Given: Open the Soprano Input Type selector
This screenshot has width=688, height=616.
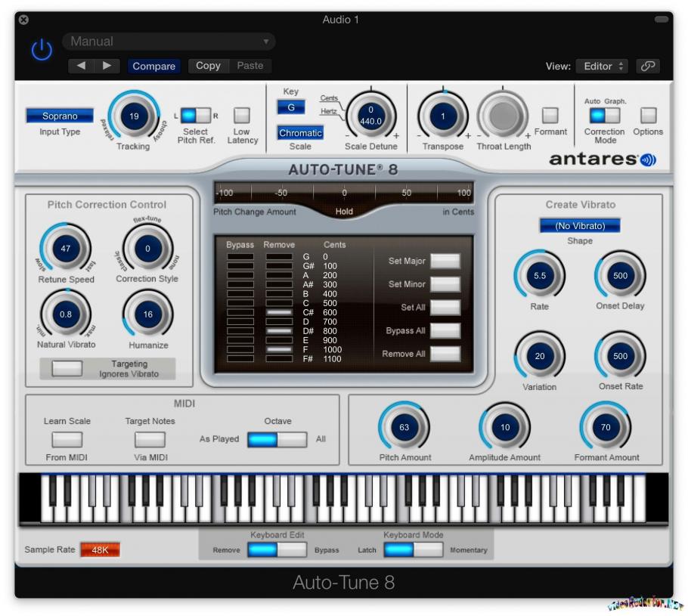Looking at the screenshot, I should click(x=59, y=116).
